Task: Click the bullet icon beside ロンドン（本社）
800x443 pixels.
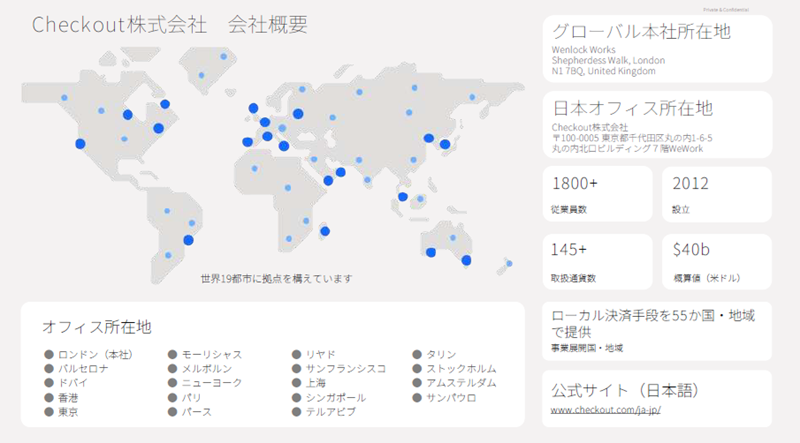Action: (x=48, y=354)
